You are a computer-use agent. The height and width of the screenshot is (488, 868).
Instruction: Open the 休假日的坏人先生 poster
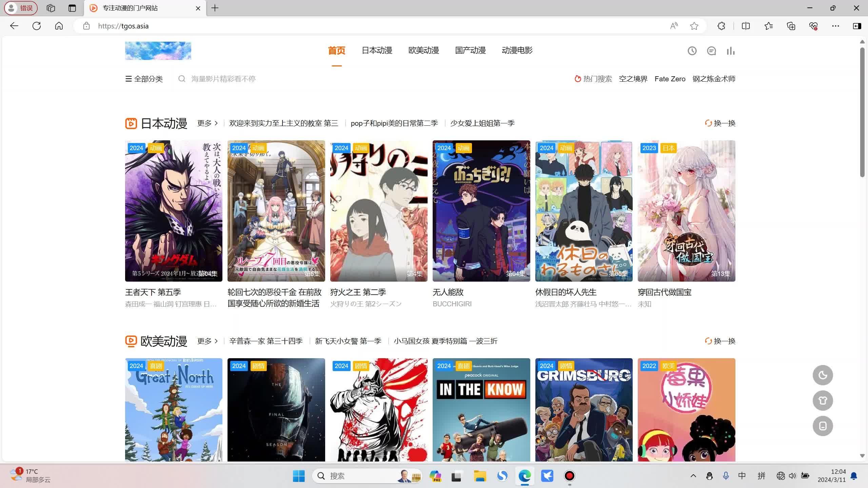[584, 211]
